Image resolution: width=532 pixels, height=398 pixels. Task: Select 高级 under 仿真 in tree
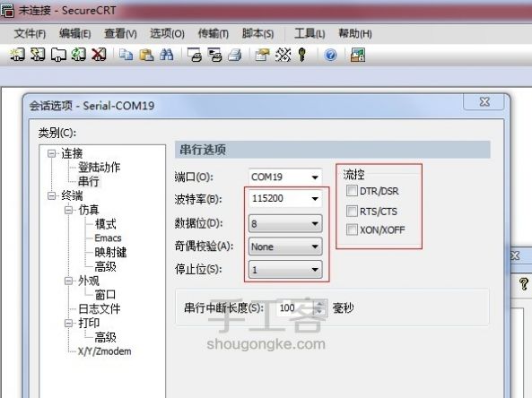coord(106,266)
